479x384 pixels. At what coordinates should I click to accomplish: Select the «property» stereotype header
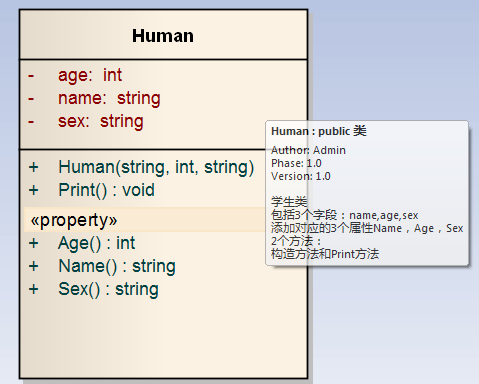pyautogui.click(x=74, y=220)
